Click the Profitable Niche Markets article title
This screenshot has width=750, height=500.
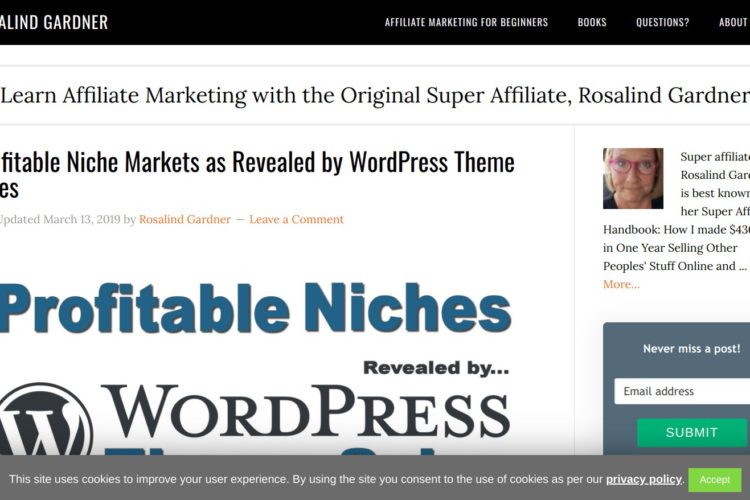click(x=257, y=175)
